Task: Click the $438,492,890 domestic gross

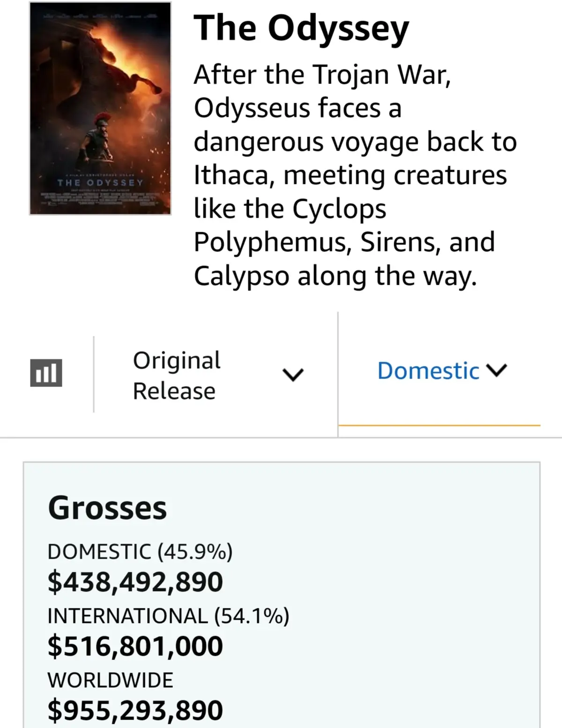Action: [x=135, y=582]
